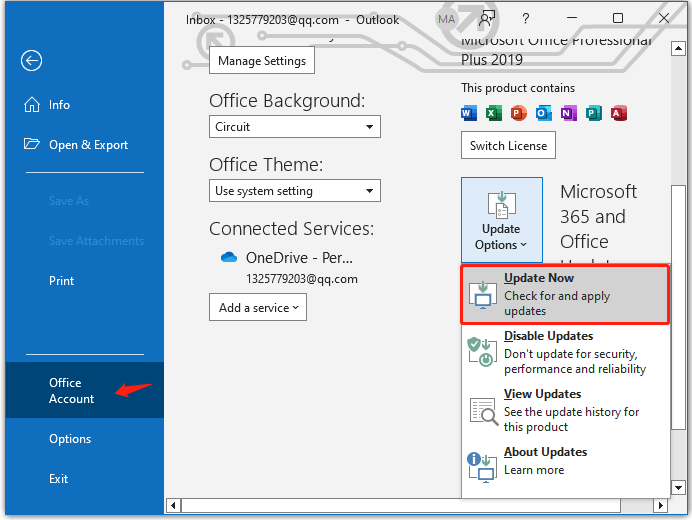Click the horizontal scrollbar left arrow
The image size is (692, 520).
point(173,505)
